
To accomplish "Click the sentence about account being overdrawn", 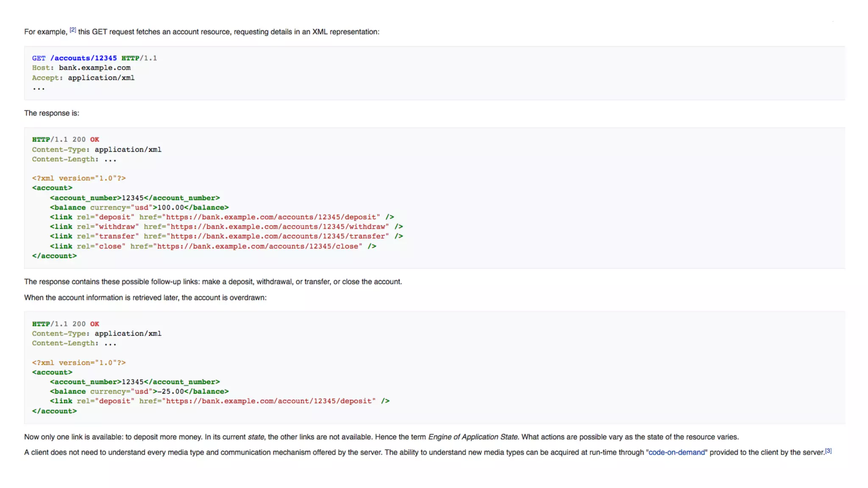I will (145, 298).
